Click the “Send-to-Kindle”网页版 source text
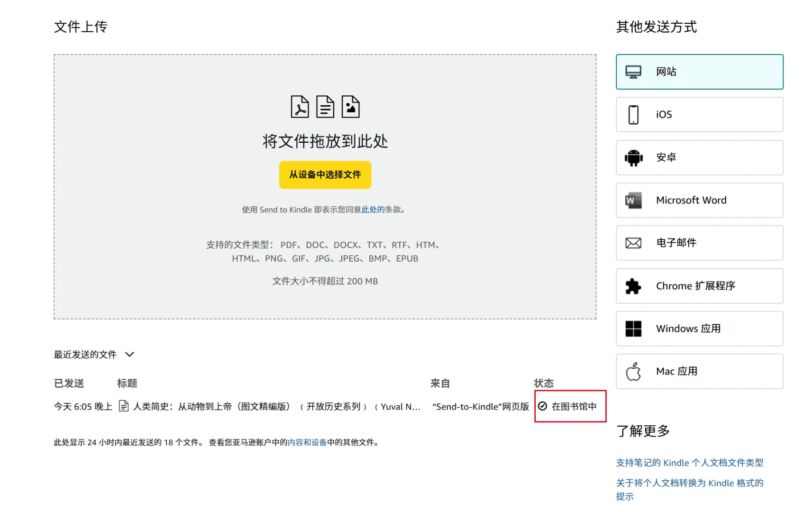The image size is (812, 512). click(x=481, y=407)
